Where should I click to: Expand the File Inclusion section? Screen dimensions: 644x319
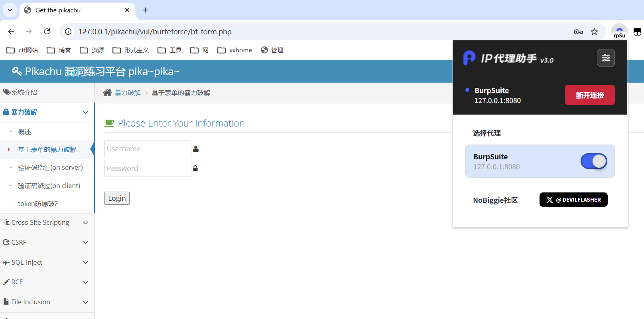click(x=47, y=302)
